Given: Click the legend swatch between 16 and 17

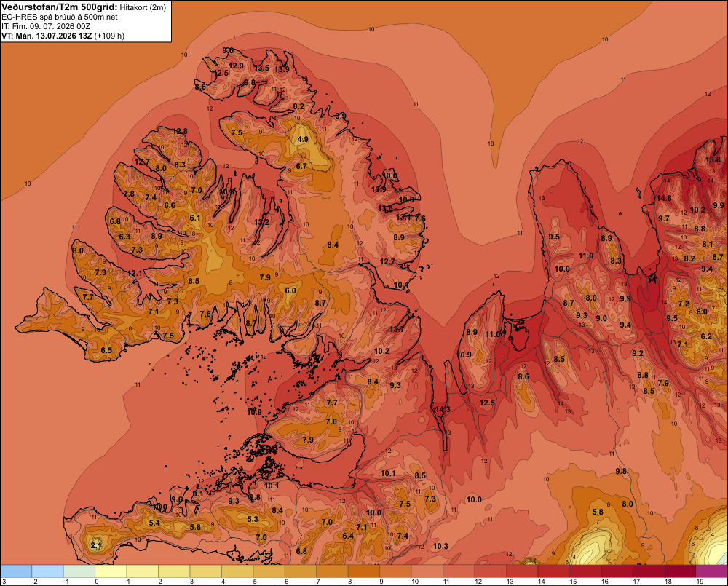Looking at the screenshot, I should [617, 571].
